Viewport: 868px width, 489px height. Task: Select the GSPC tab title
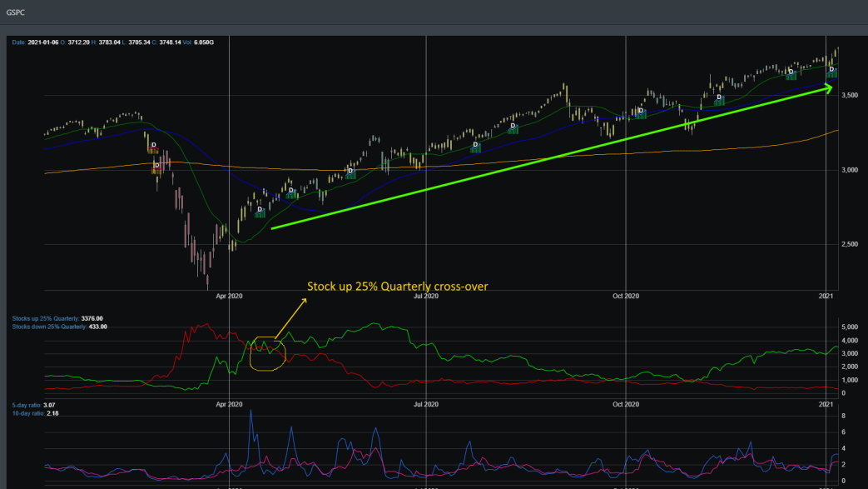(17, 13)
